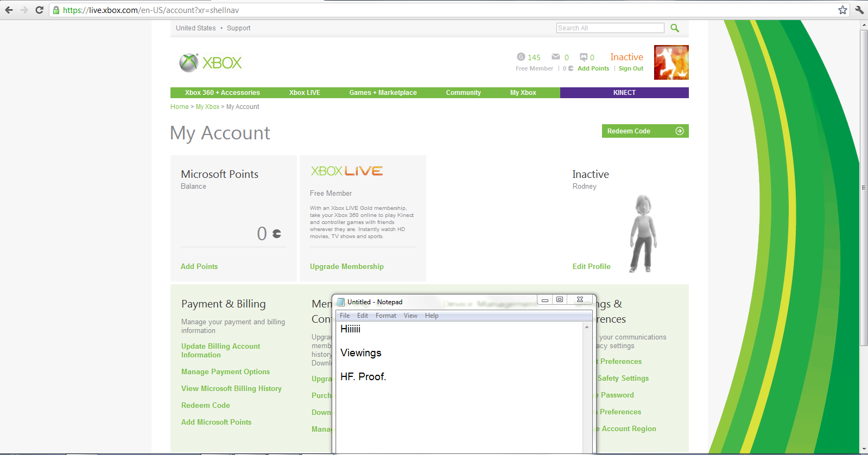
Task: Open the Support link at top
Action: click(239, 28)
